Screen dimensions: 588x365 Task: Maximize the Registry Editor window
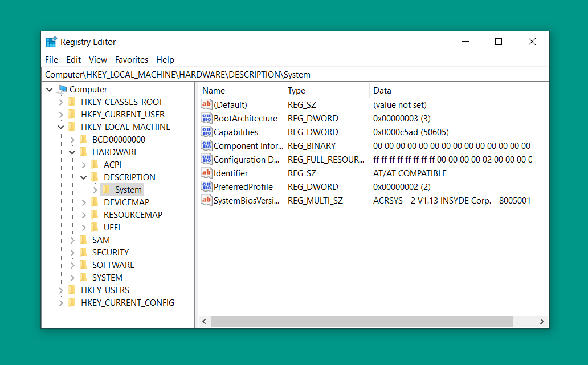pos(499,42)
